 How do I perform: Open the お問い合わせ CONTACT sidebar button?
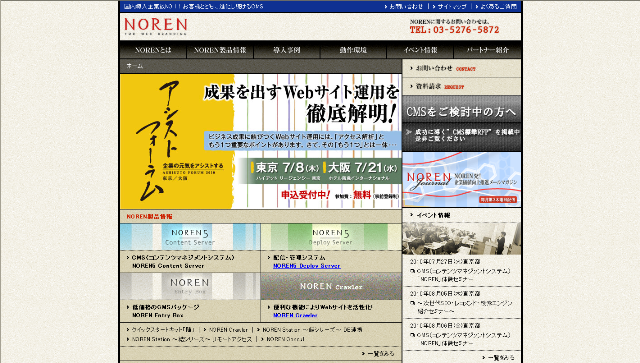pyautogui.click(x=462, y=69)
